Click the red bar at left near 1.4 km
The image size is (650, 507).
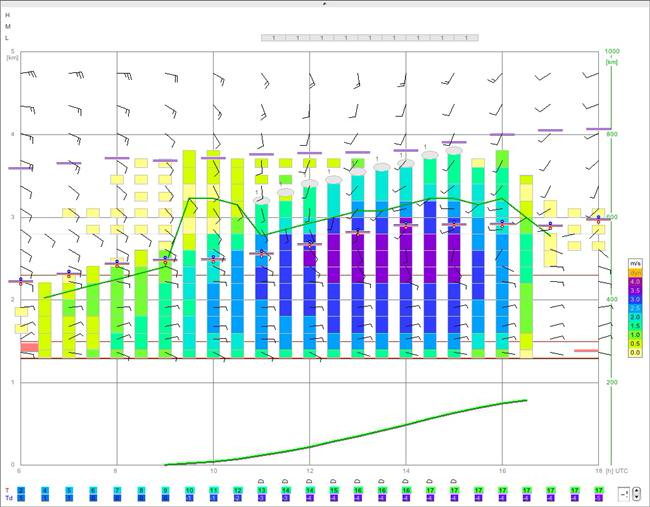(29, 347)
